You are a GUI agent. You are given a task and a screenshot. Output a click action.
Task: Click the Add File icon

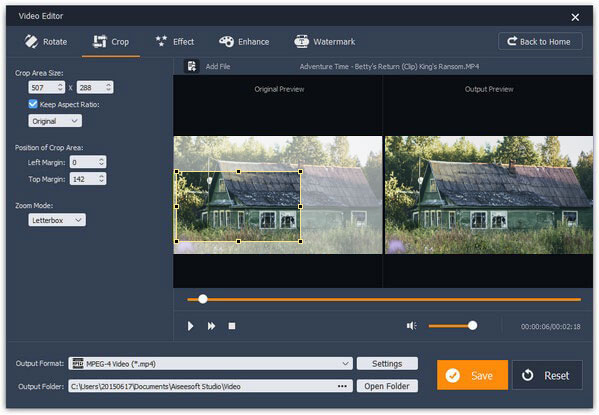click(x=191, y=66)
